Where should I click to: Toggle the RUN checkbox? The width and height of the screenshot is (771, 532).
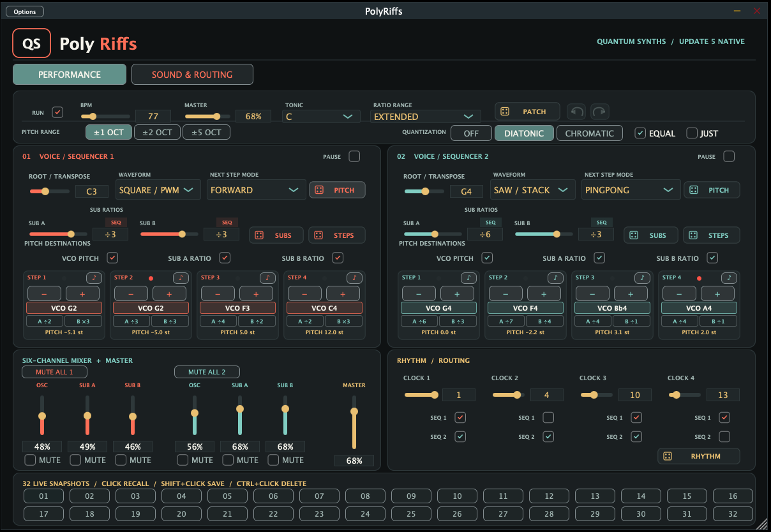click(x=58, y=112)
